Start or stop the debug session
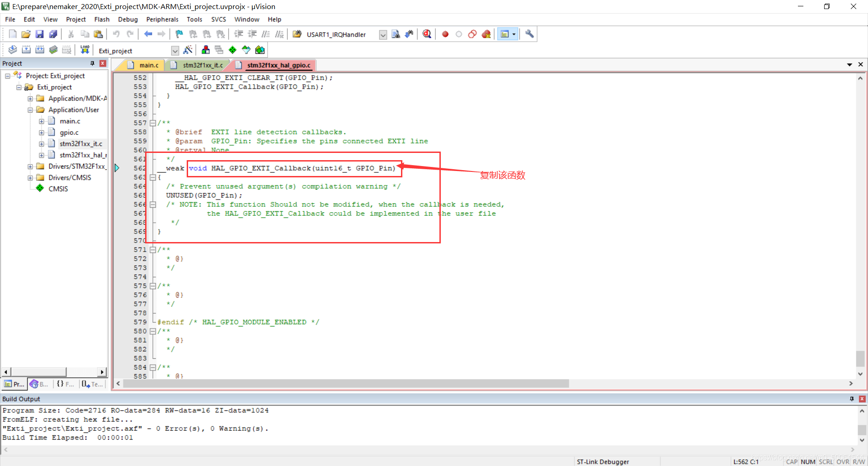 [427, 34]
